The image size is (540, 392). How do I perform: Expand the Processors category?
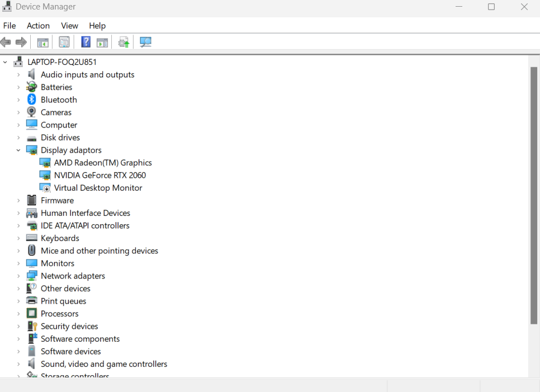tap(18, 314)
